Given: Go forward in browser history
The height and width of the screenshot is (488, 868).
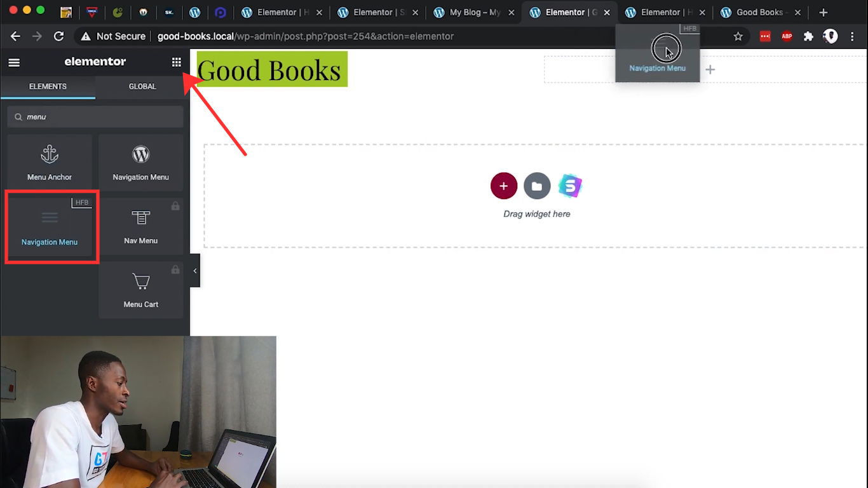Looking at the screenshot, I should 37,36.
